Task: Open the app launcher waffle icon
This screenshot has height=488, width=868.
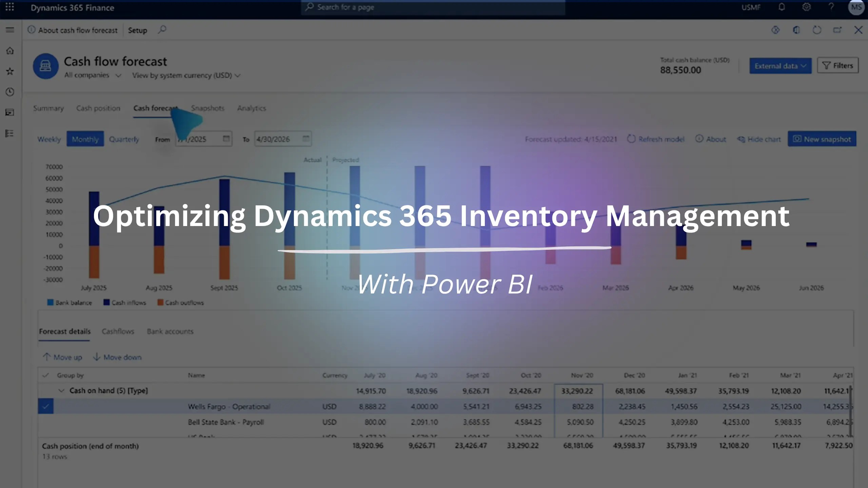Action: point(9,7)
